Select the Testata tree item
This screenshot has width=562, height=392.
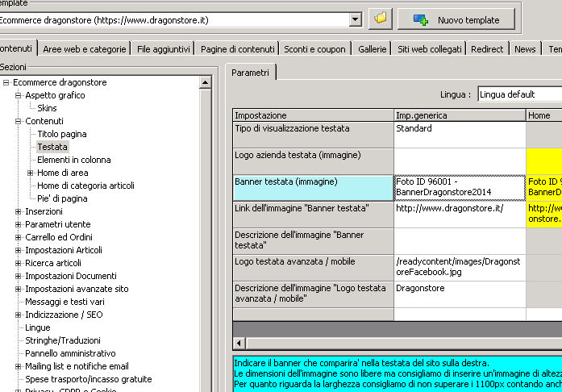[52, 147]
